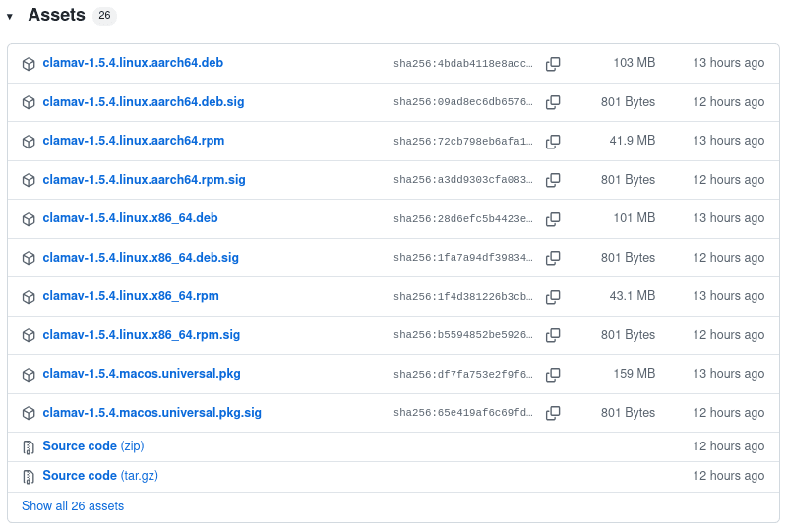Click the 43.1 MB file size
Viewport: 786px width, 532px height.
pos(633,296)
